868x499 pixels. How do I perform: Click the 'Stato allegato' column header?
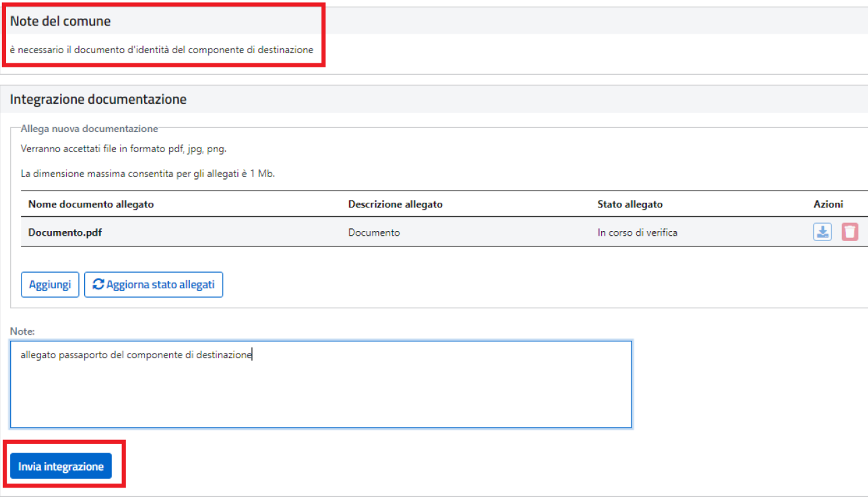click(630, 204)
